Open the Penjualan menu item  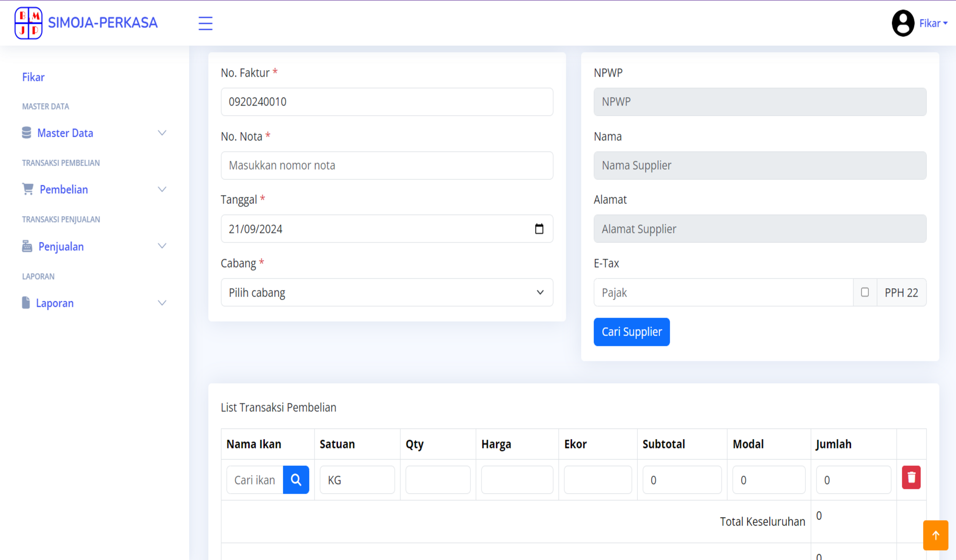coord(61,246)
